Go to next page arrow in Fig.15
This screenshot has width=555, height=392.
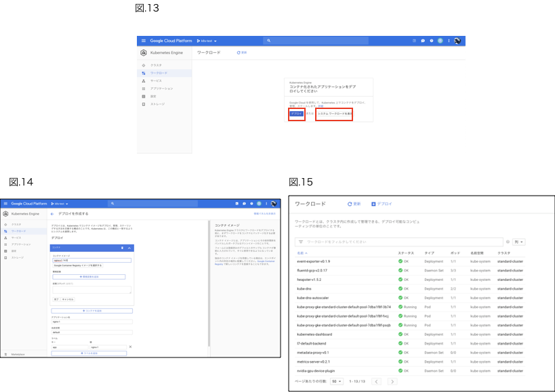(x=392, y=381)
